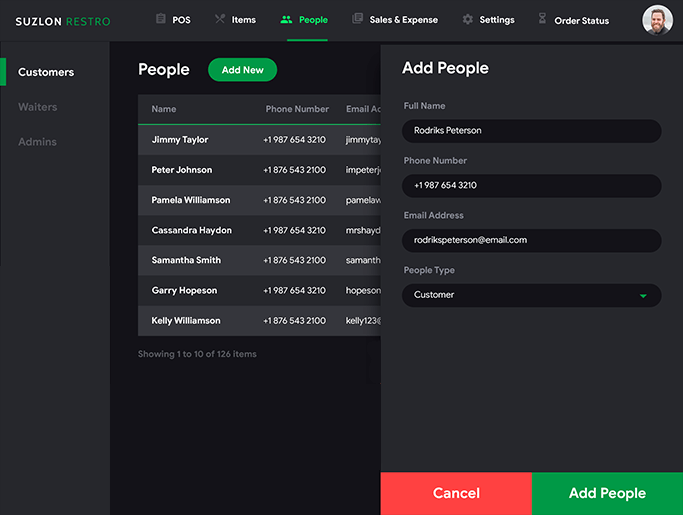
Task: Click the Full Name input field
Action: pyautogui.click(x=531, y=131)
